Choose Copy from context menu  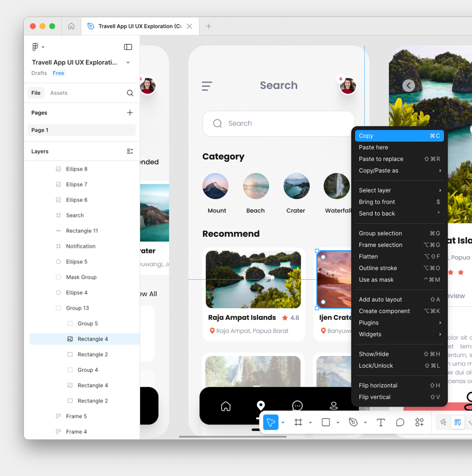(x=399, y=136)
